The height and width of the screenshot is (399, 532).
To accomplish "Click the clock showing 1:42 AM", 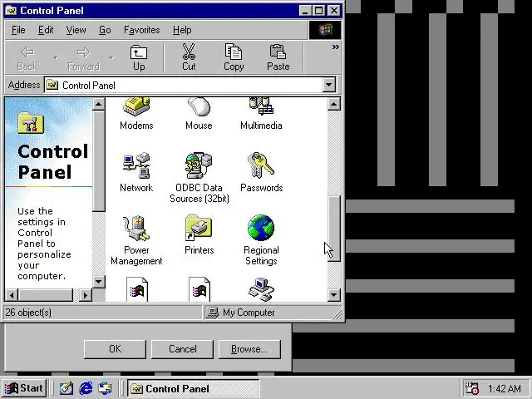I will (x=505, y=388).
